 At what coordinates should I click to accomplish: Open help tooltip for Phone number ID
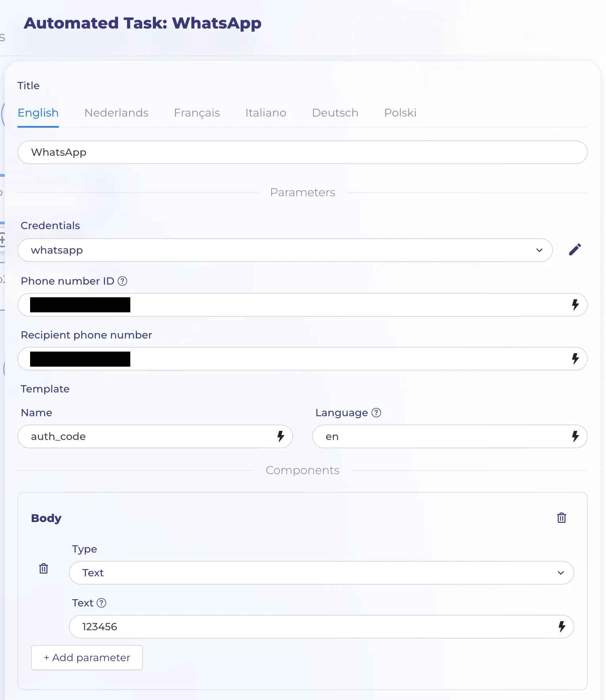click(122, 281)
